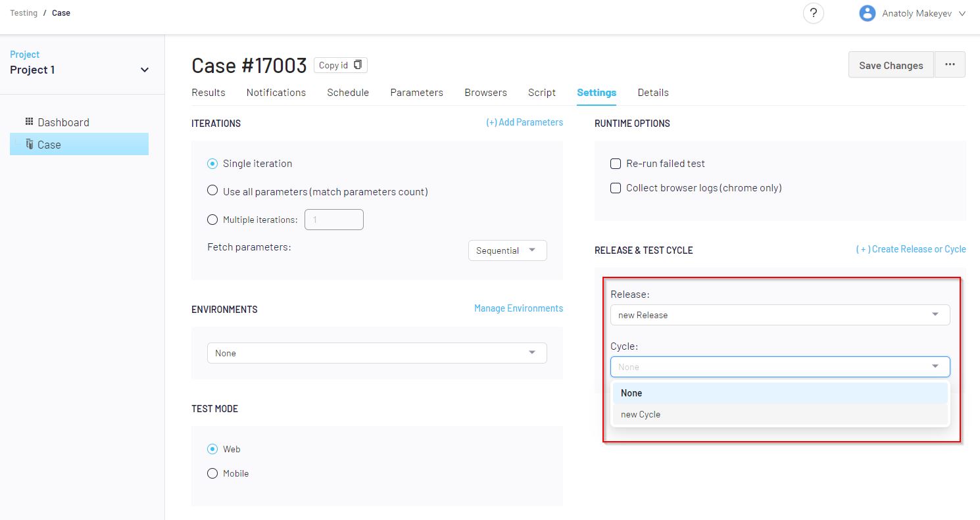Expand the Release dropdown
Image resolution: width=980 pixels, height=520 pixels.
click(x=780, y=315)
